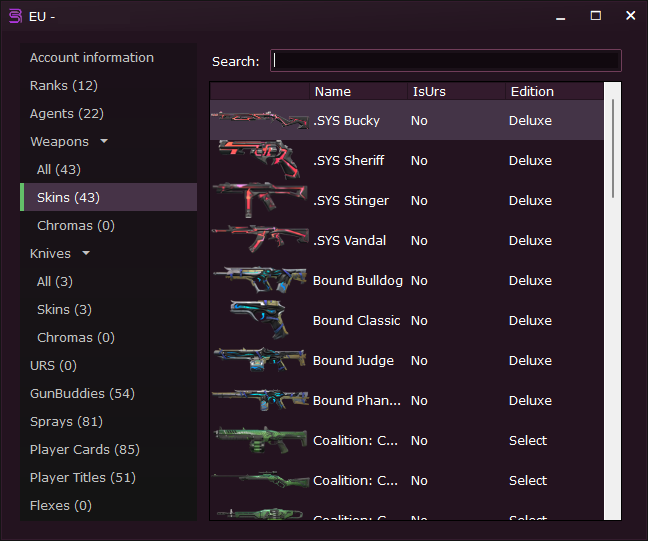648x541 pixels.
Task: Select the .SYS Stinger skin thumbnail
Action: point(260,200)
